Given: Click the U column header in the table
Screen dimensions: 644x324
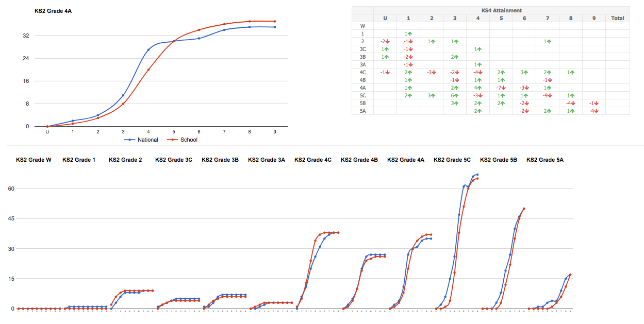Looking at the screenshot, I should (x=385, y=18).
